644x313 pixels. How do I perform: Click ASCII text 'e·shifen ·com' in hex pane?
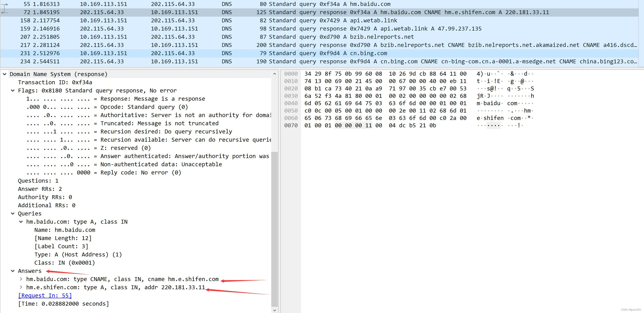pyautogui.click(x=498, y=118)
